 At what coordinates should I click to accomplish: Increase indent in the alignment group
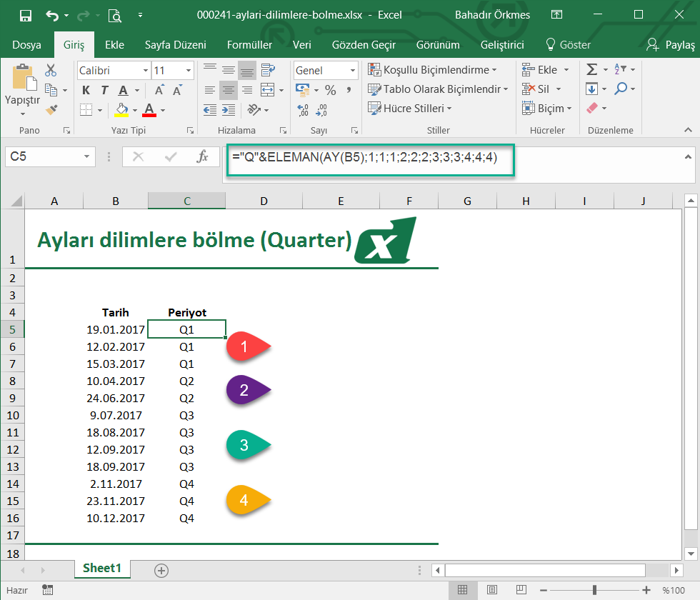click(x=229, y=109)
